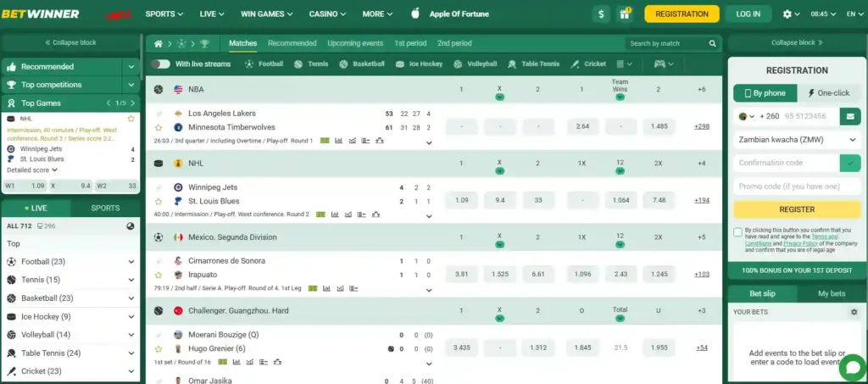Filter by Basketball in sports bar
868x384 pixels.
coord(362,64)
